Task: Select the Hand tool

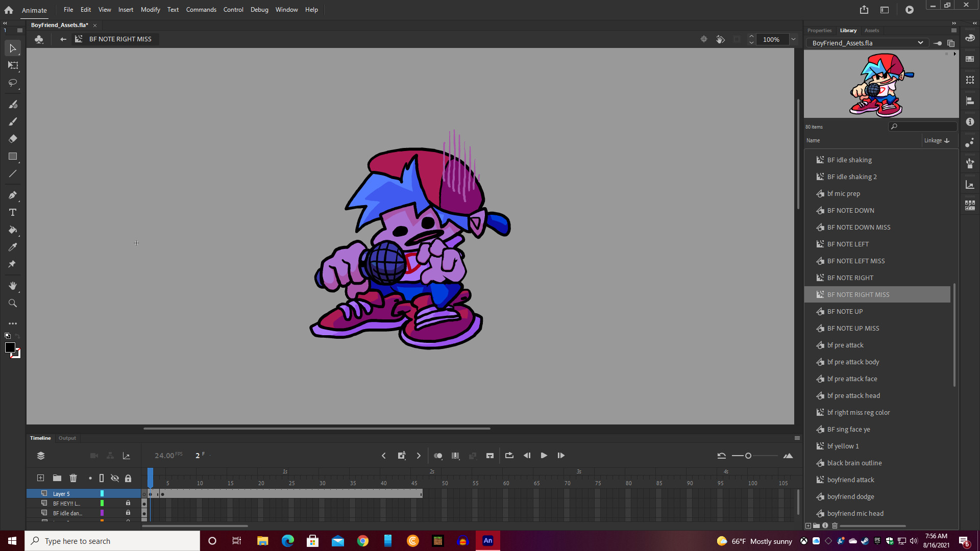Action: click(x=13, y=286)
